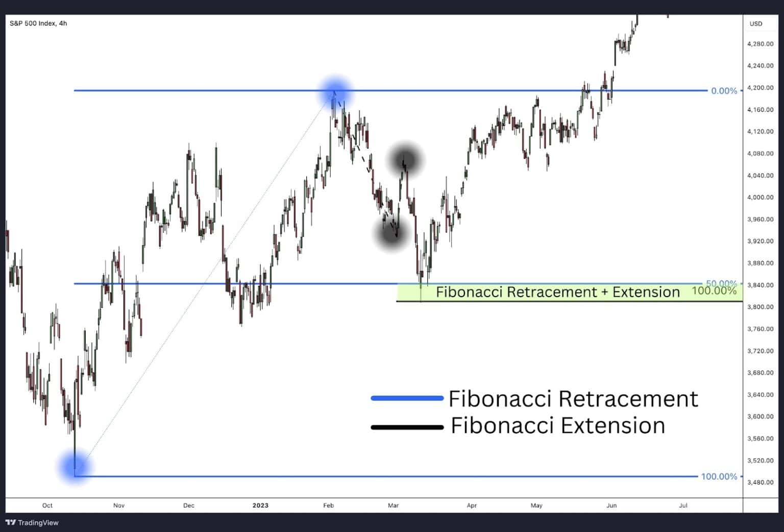Select the 2023 label on the time axis

click(260, 505)
